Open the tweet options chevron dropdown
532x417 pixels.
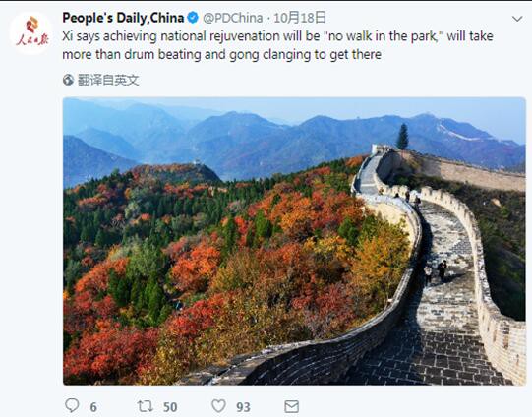click(517, 19)
